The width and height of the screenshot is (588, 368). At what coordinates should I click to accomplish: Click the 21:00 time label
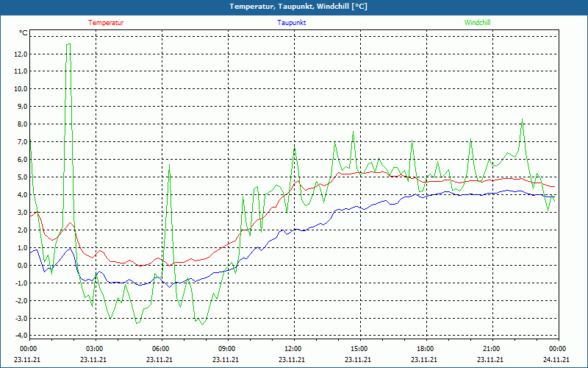pos(492,349)
